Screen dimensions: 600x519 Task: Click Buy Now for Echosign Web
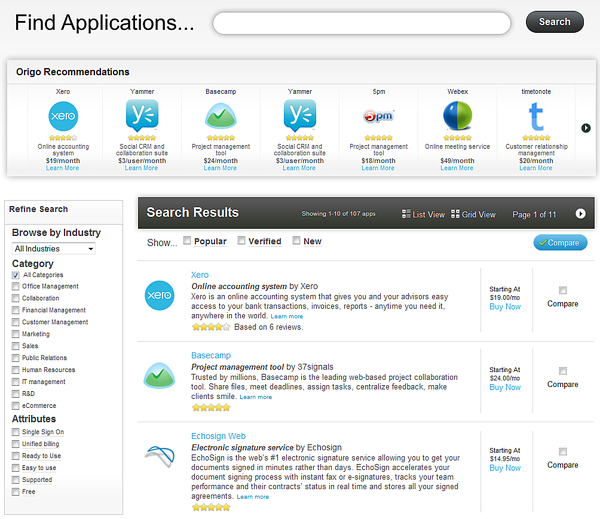click(505, 468)
